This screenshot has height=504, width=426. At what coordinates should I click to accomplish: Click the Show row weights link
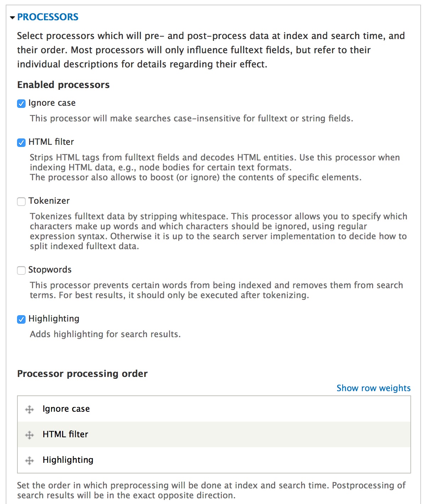[373, 388]
